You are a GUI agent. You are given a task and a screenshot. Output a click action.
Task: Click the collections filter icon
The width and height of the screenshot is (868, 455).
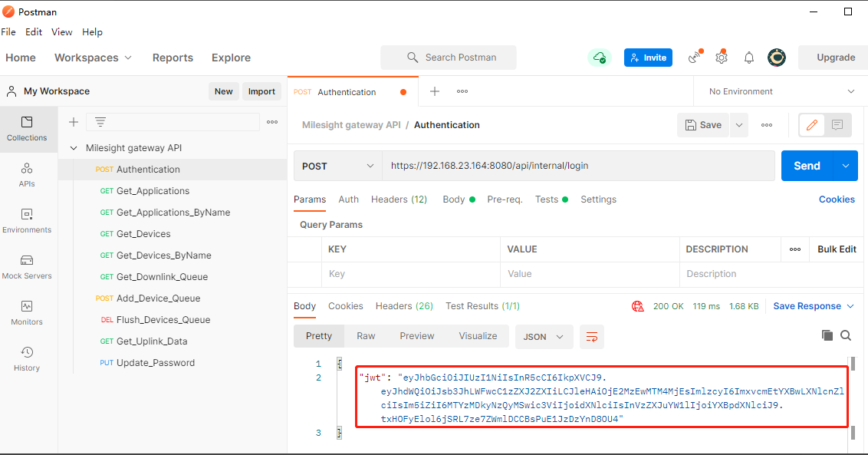pyautogui.click(x=100, y=122)
